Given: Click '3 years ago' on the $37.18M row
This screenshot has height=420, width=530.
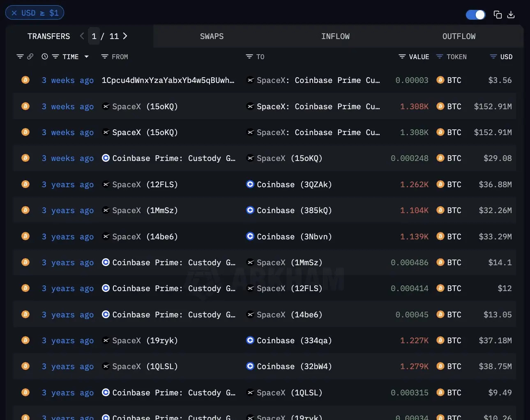Looking at the screenshot, I should (68, 341).
